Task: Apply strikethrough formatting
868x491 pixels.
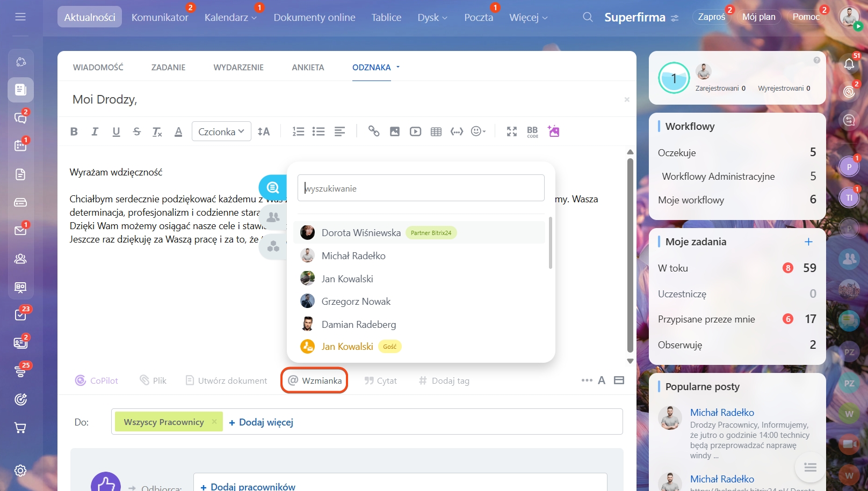Action: point(137,131)
